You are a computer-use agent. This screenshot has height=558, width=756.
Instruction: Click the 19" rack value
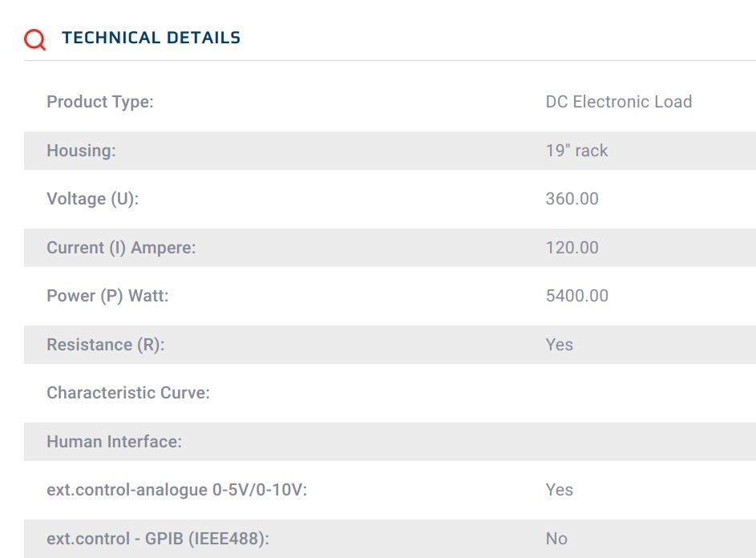576,151
